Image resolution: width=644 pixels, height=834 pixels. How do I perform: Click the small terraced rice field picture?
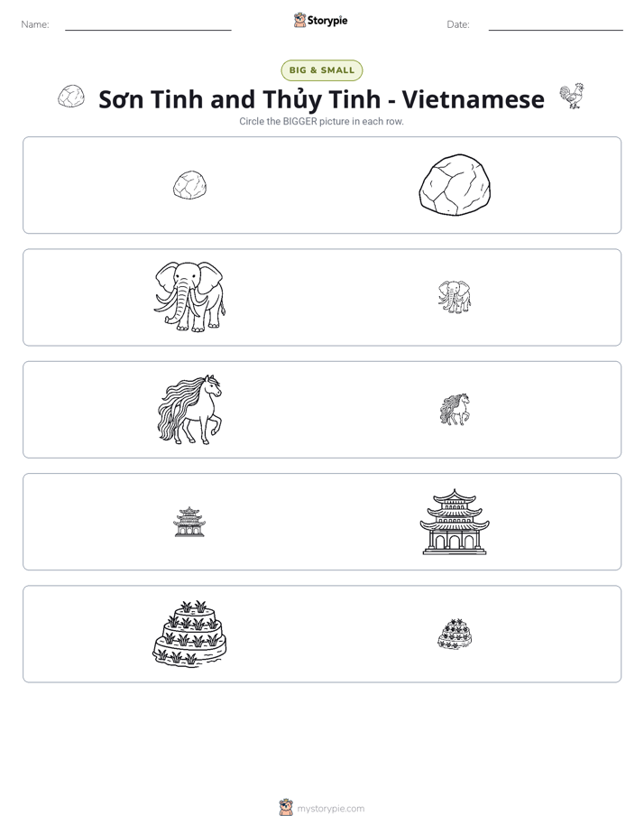point(455,634)
